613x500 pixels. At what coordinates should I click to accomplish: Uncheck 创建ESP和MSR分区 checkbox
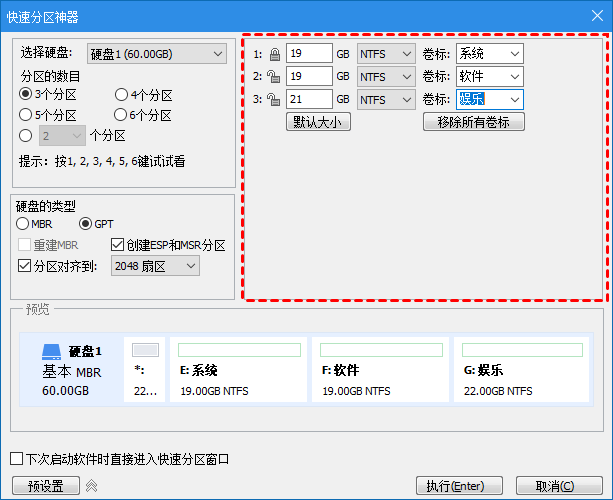click(x=118, y=245)
